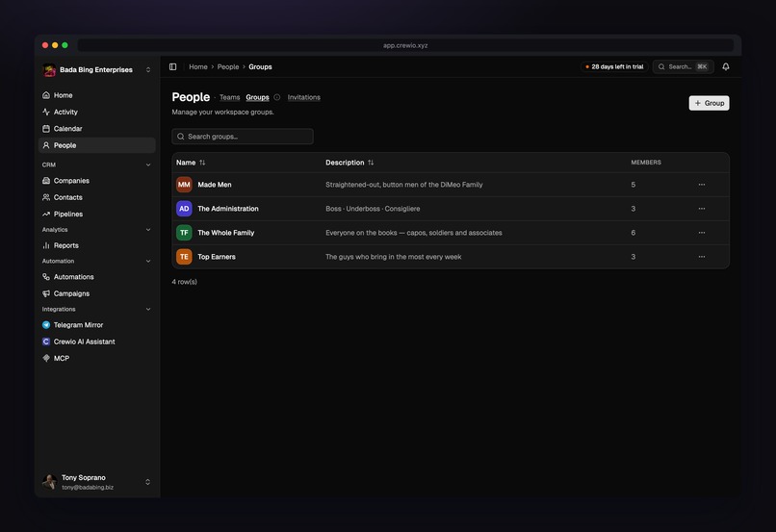This screenshot has height=532, width=776.
Task: Click the 28 days left in trial badge
Action: tap(614, 66)
